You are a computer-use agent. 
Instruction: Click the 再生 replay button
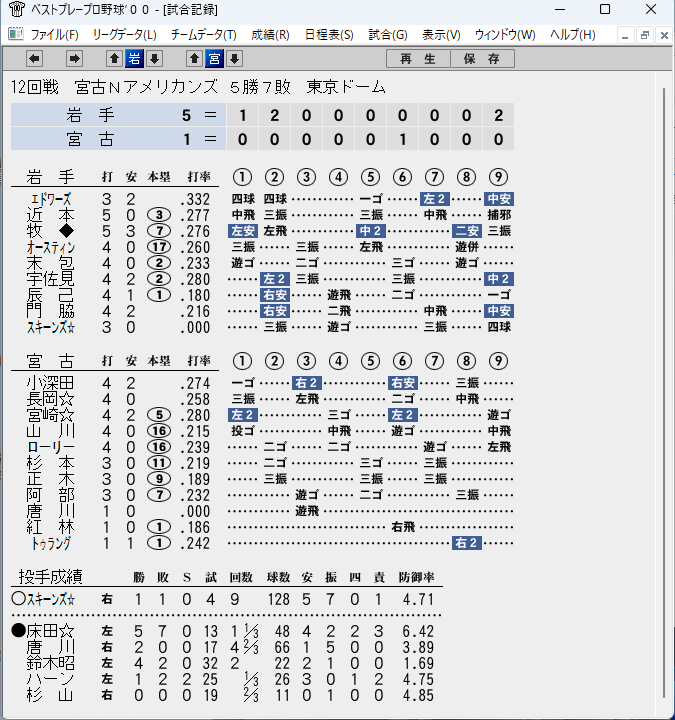[418, 59]
